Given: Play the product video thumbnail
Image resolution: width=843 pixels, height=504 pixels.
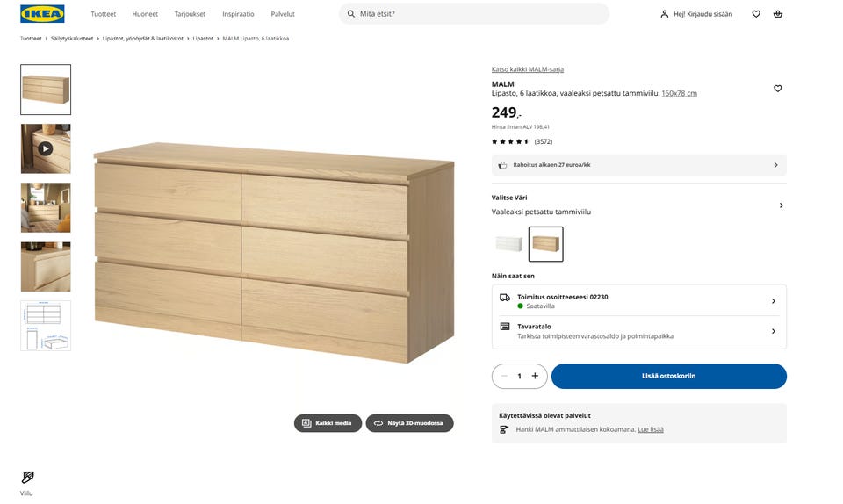Looking at the screenshot, I should tap(46, 148).
